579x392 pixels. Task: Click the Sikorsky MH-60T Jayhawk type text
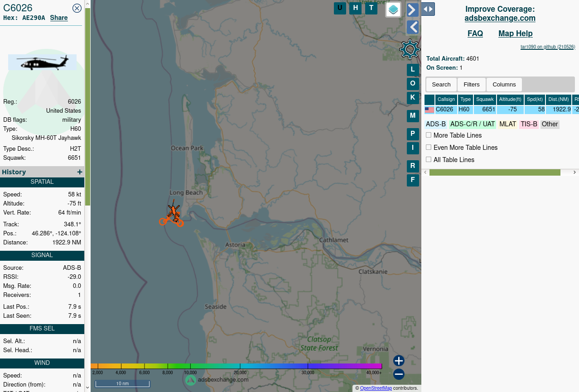click(46, 138)
